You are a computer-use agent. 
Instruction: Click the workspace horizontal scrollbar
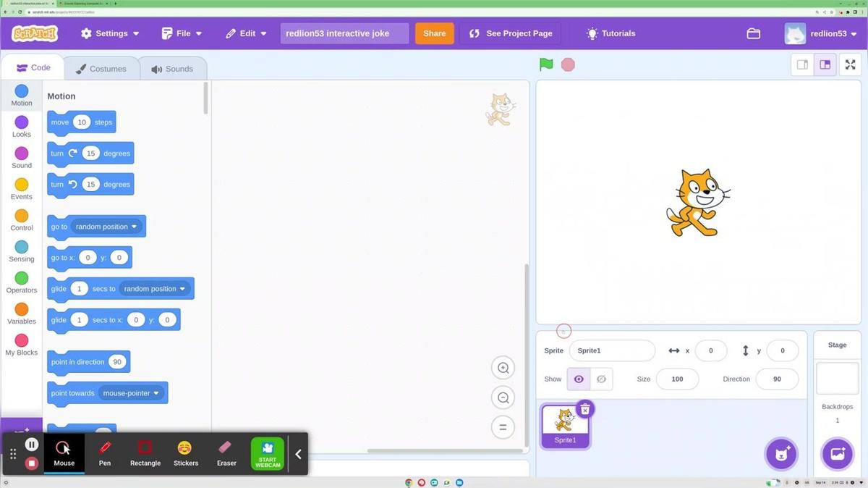click(444, 450)
